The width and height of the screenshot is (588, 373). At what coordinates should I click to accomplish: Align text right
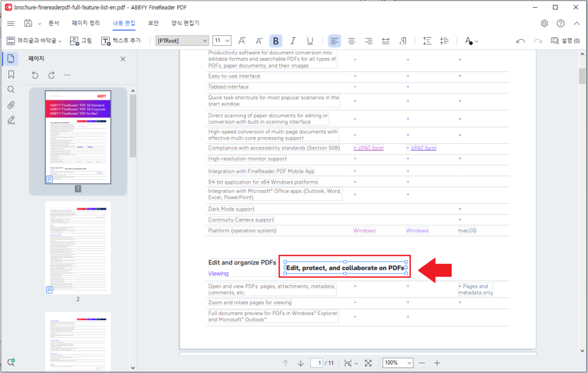[x=369, y=41]
